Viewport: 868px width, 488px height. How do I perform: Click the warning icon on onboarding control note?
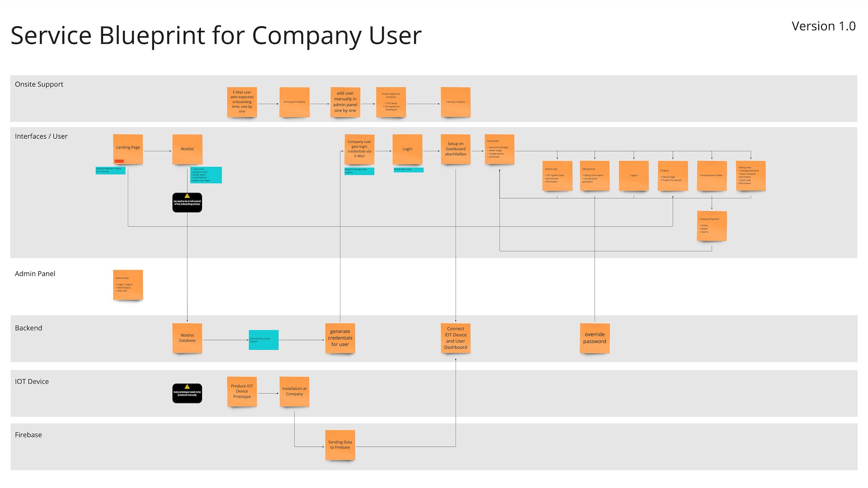(187, 196)
